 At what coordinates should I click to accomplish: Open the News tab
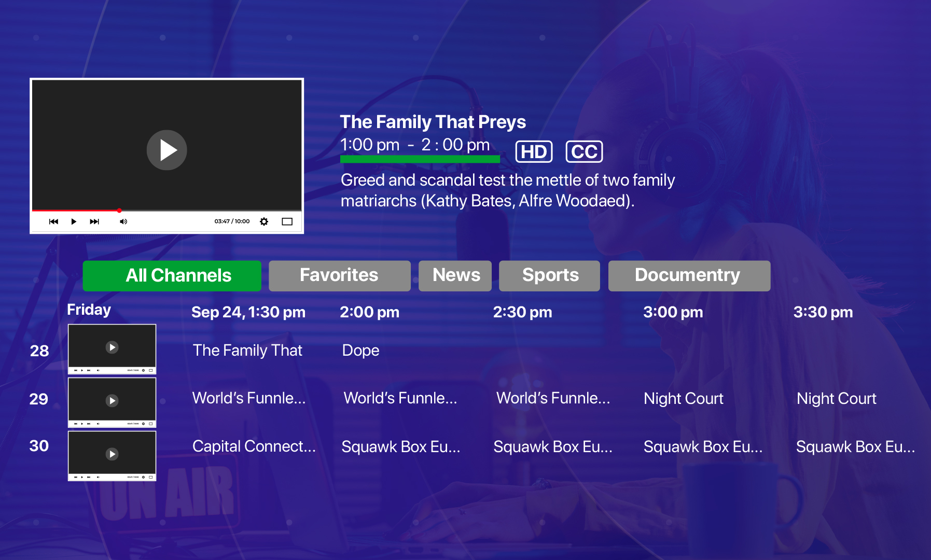tap(455, 276)
